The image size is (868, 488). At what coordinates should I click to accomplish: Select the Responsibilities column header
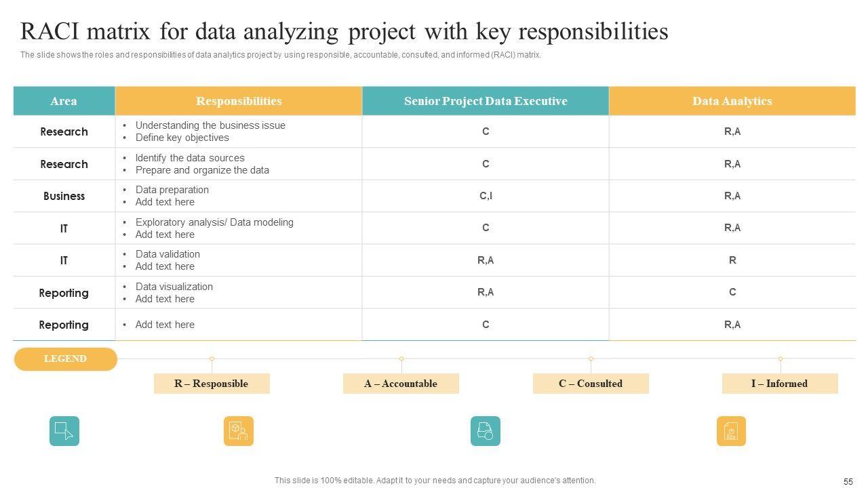point(239,101)
